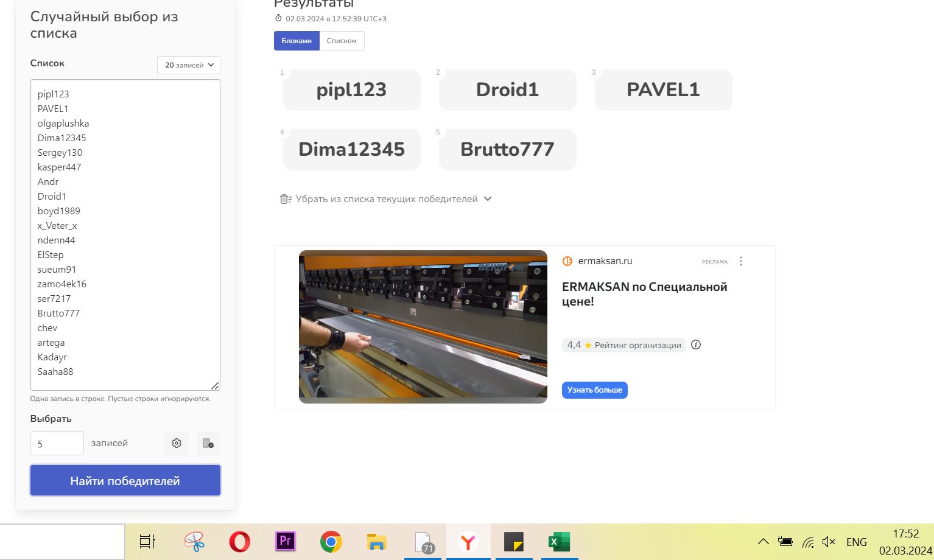Image resolution: width=934 pixels, height=560 pixels.
Task: Open the dark sticky note app on the taskbar
Action: click(514, 541)
